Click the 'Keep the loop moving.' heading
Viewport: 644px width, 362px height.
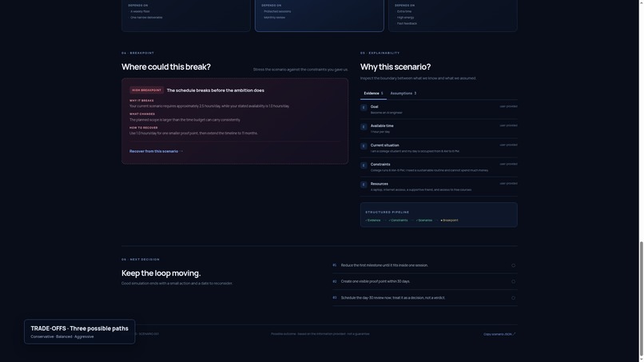click(x=161, y=273)
